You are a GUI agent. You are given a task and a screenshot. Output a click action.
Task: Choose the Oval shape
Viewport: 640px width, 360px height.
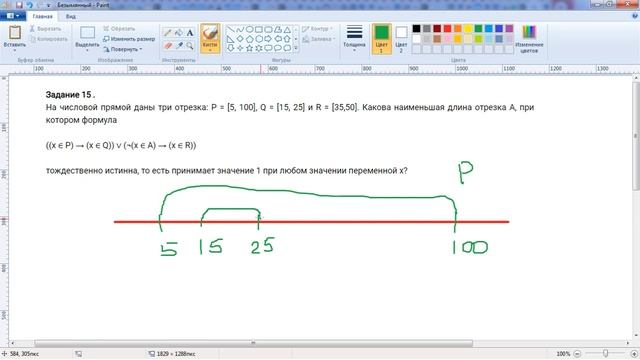click(x=249, y=29)
